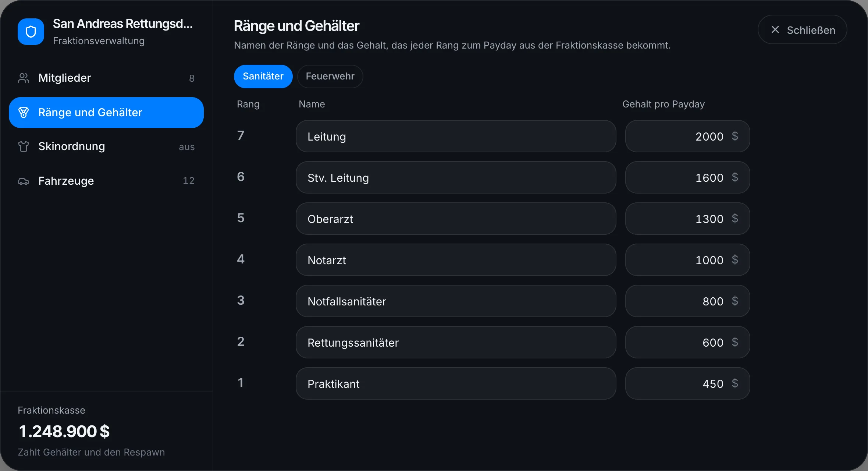Switch to the Feuerwehr tab
The width and height of the screenshot is (868, 471).
point(330,77)
